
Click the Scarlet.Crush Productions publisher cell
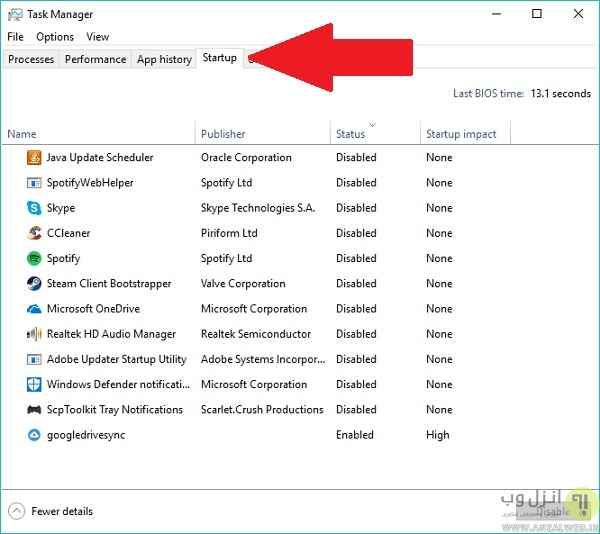[x=262, y=410]
